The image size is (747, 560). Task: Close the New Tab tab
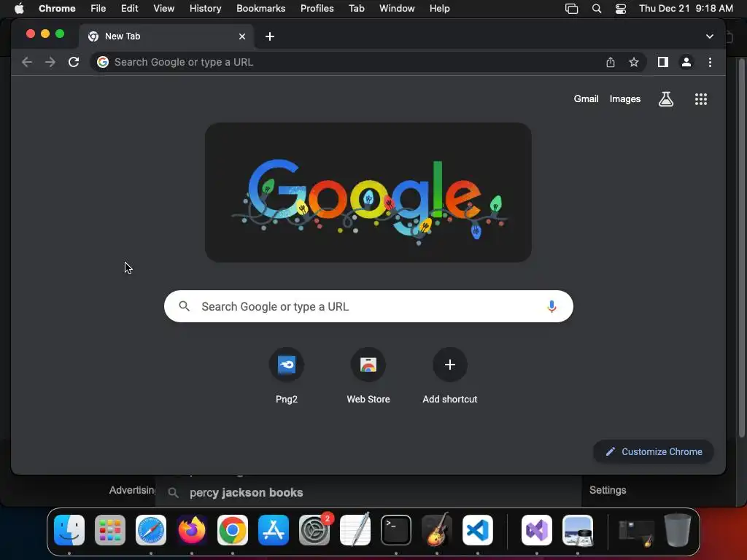242,36
